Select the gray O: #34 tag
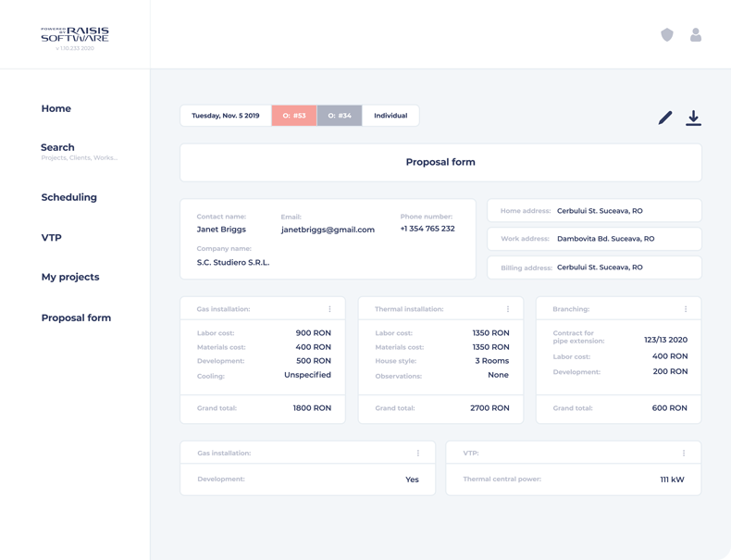Screen dimensions: 731x560 340,116
